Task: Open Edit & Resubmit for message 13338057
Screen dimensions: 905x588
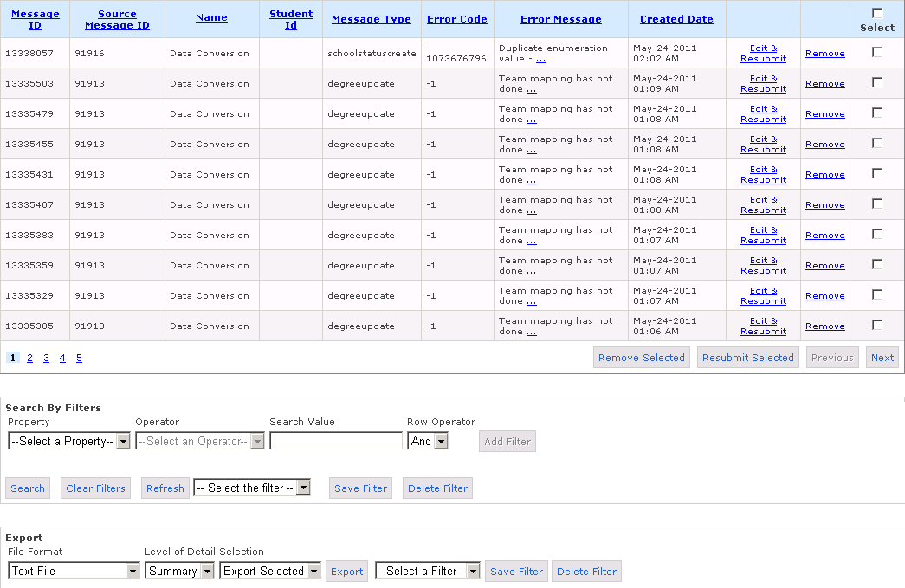Action: coord(764,53)
